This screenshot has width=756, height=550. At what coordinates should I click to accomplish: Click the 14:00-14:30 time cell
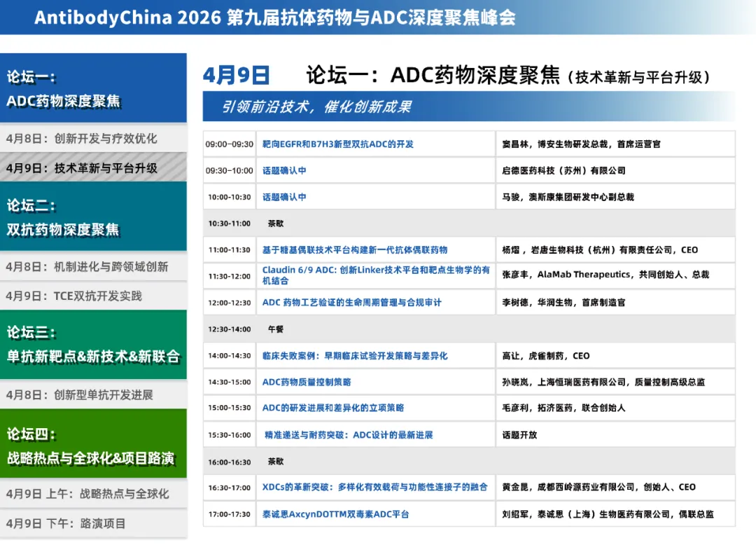coord(230,355)
